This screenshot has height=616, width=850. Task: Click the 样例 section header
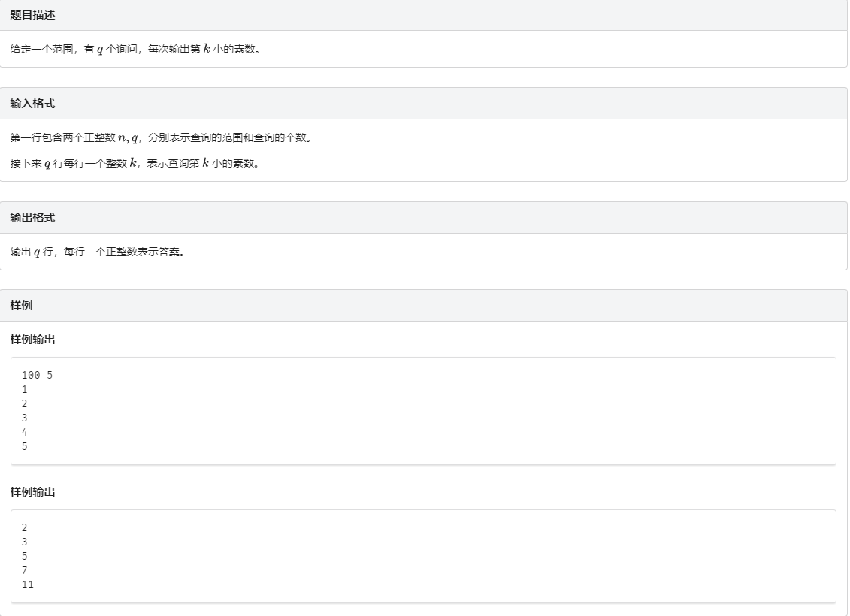(x=23, y=306)
